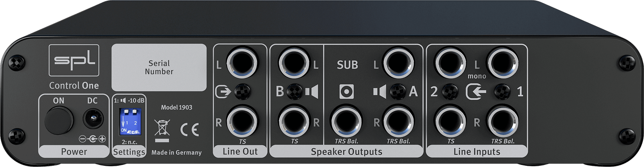Click speaker icon beside output A
Viewport: 644px width, 167px height.
coord(380,92)
